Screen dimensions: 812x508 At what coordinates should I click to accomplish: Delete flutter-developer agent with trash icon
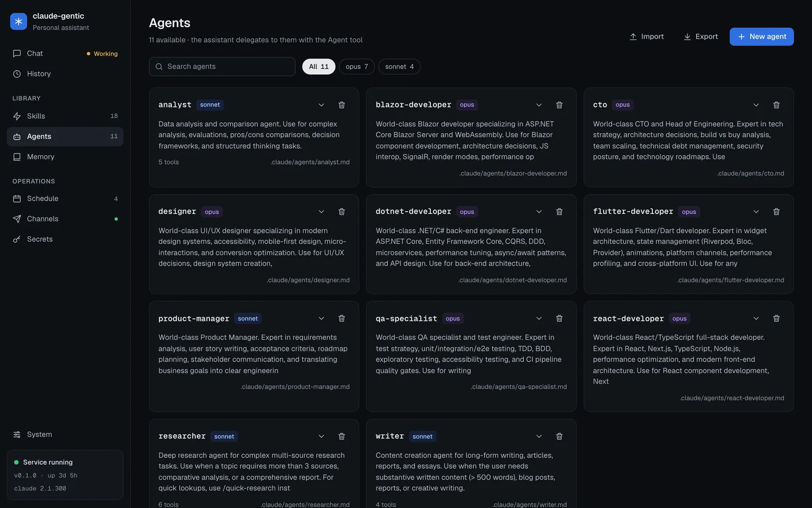tap(776, 212)
